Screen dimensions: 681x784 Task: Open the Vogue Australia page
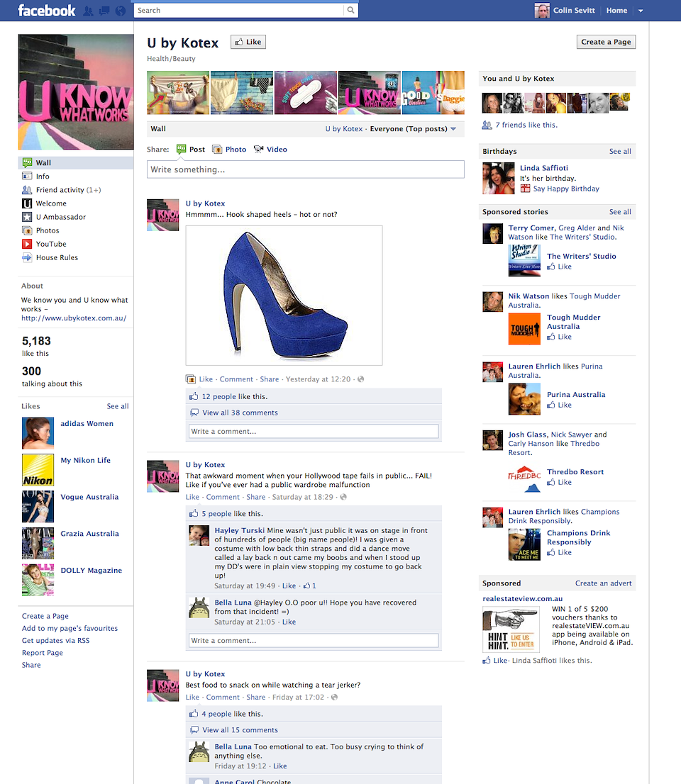(89, 497)
